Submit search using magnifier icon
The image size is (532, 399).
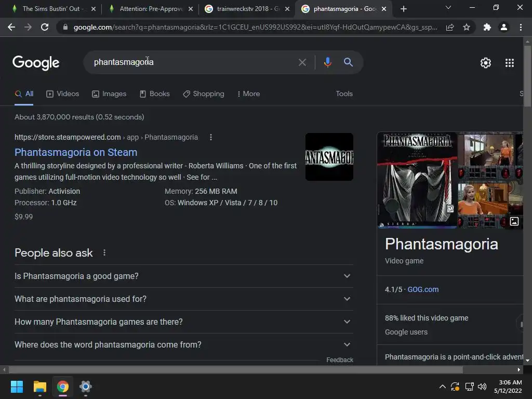click(x=348, y=62)
